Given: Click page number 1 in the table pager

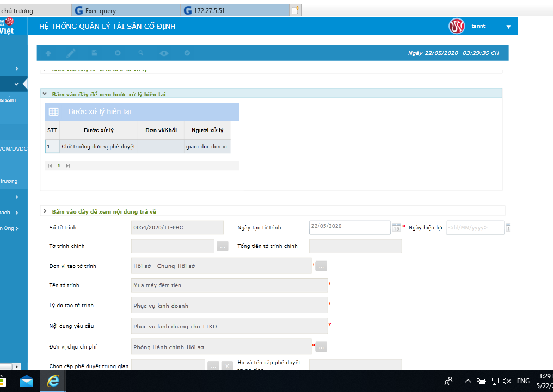Looking at the screenshot, I should click(x=59, y=166).
